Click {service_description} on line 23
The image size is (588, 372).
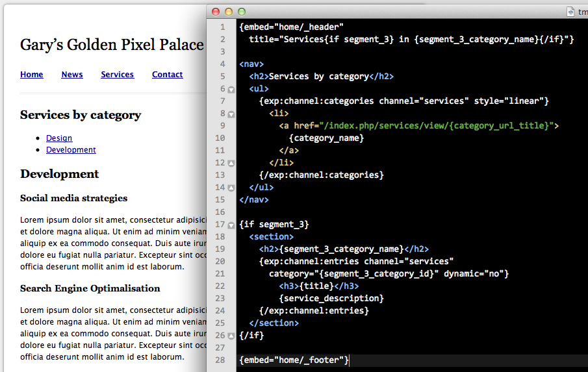pos(331,299)
